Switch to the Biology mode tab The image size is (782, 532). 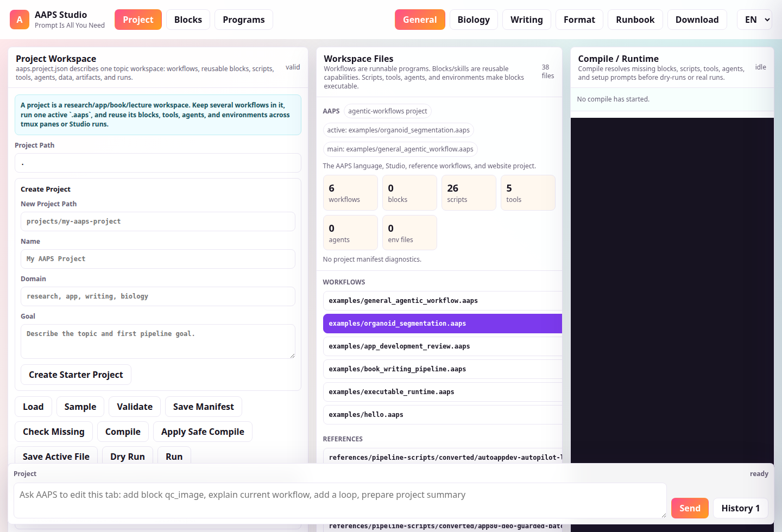[474, 20]
